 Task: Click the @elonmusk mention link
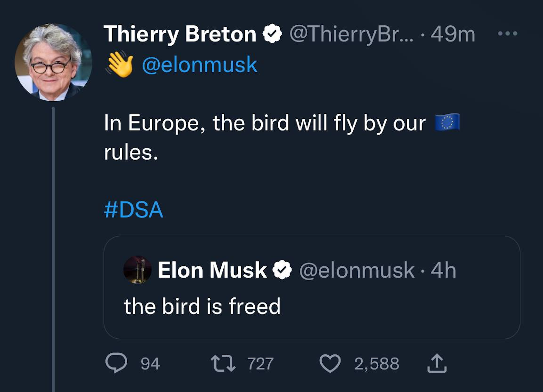(x=199, y=65)
